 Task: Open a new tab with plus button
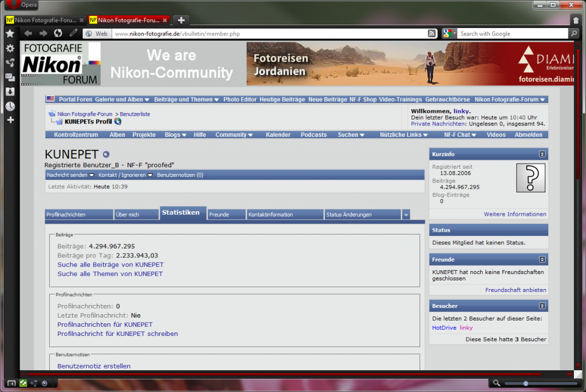(x=181, y=20)
